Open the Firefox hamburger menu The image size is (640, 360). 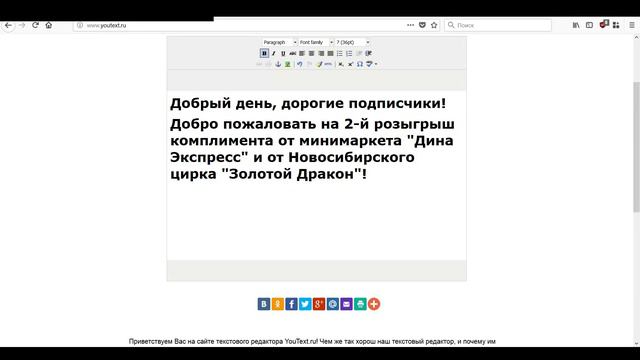pos(632,25)
